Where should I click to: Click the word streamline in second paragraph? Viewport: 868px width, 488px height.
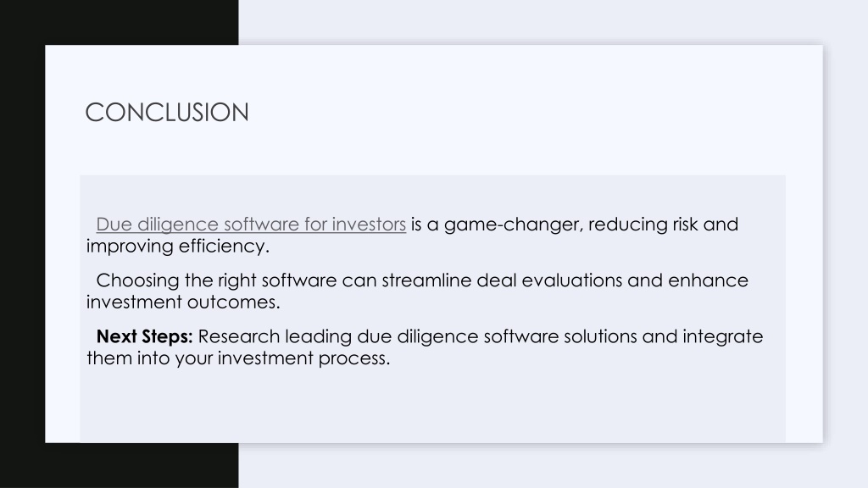click(426, 280)
